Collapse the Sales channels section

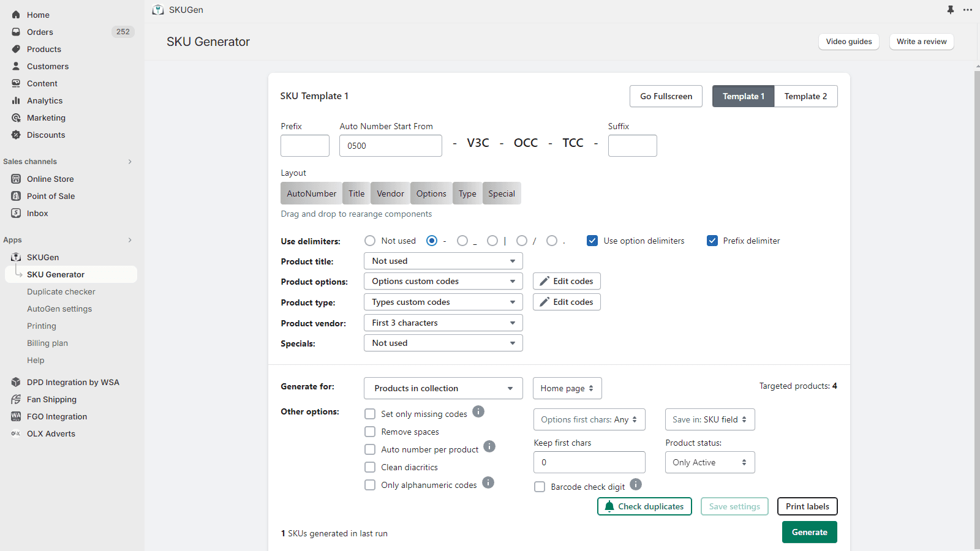(130, 161)
